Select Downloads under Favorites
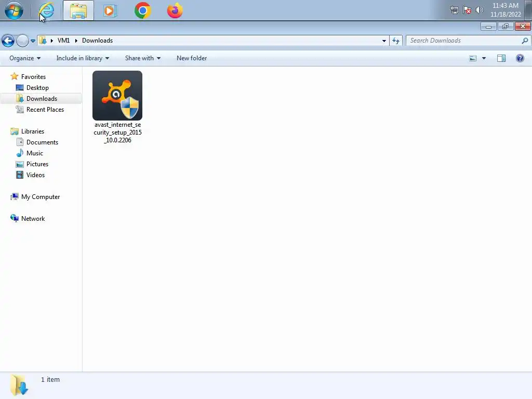 pyautogui.click(x=42, y=98)
